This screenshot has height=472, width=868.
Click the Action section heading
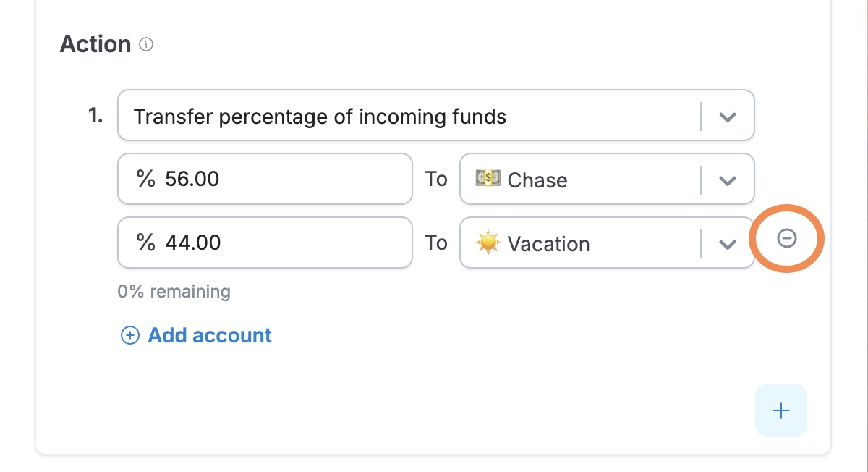point(95,44)
